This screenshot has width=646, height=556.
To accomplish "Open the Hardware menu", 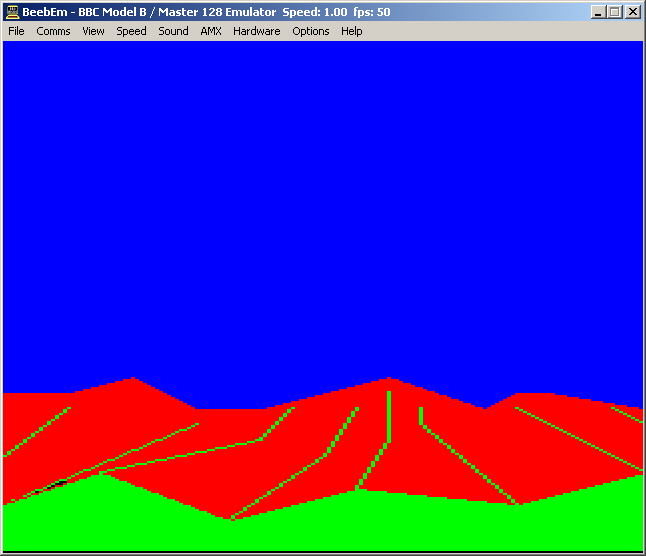I will tap(256, 31).
